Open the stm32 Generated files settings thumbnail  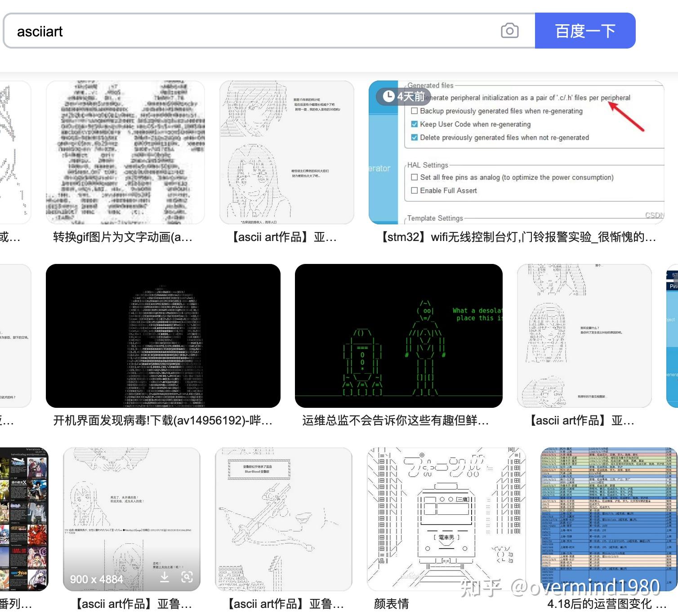[x=516, y=152]
